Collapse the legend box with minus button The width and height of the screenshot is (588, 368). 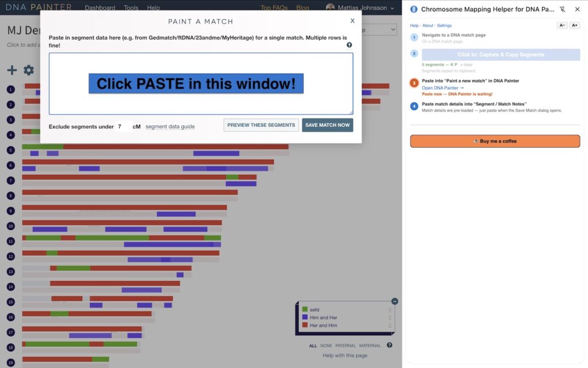click(x=394, y=301)
